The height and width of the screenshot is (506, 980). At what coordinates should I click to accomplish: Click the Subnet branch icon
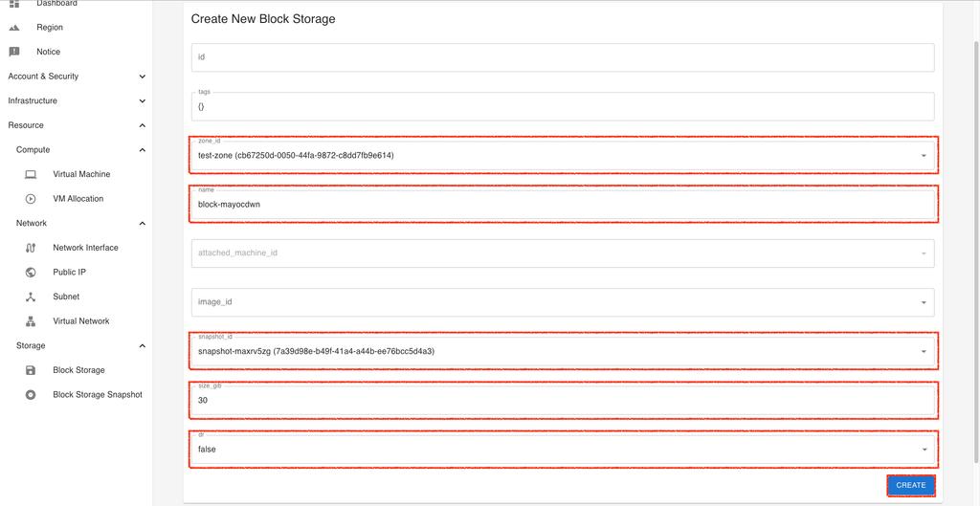coord(30,297)
